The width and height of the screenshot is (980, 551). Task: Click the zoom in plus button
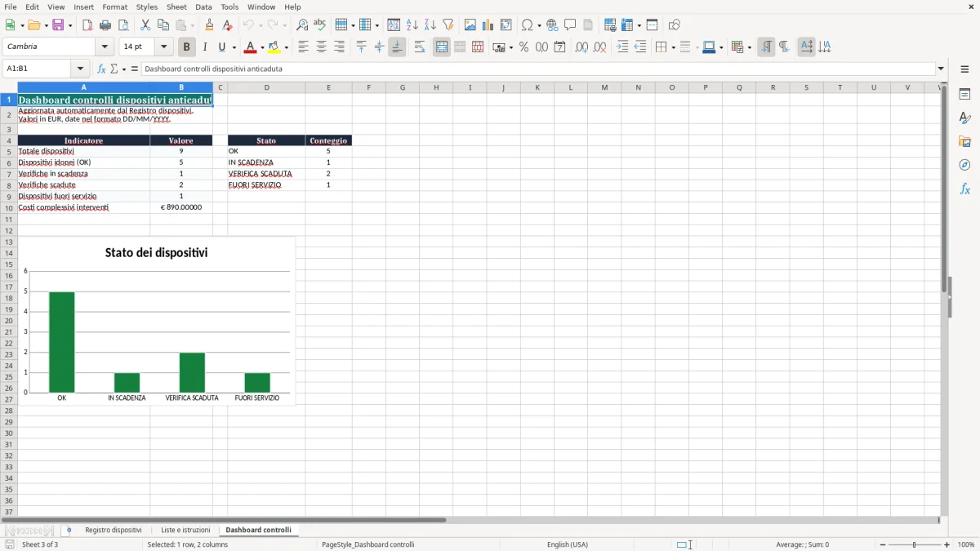click(947, 544)
